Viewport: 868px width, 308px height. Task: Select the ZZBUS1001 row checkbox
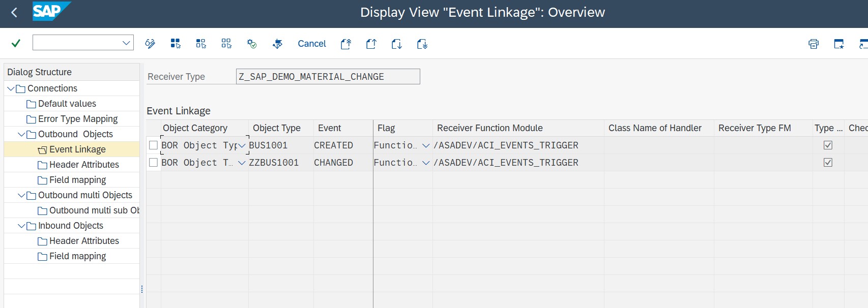[x=153, y=163]
